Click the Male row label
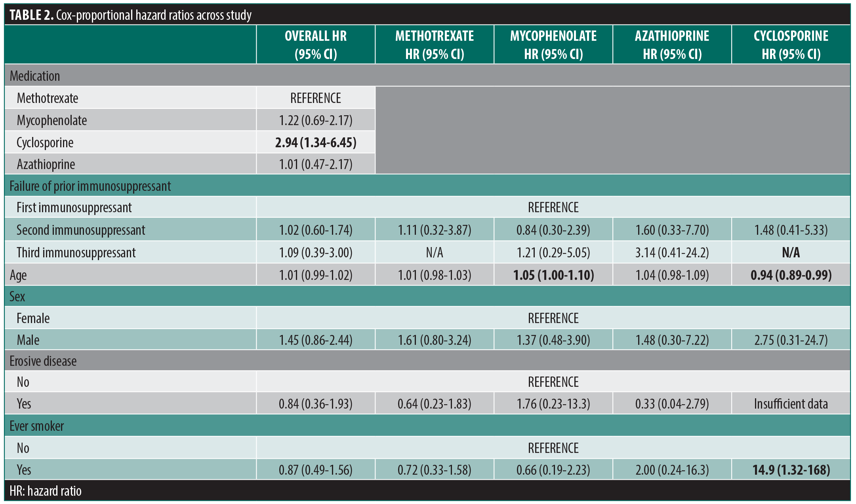Viewport: 856px width, 504px height. click(28, 340)
